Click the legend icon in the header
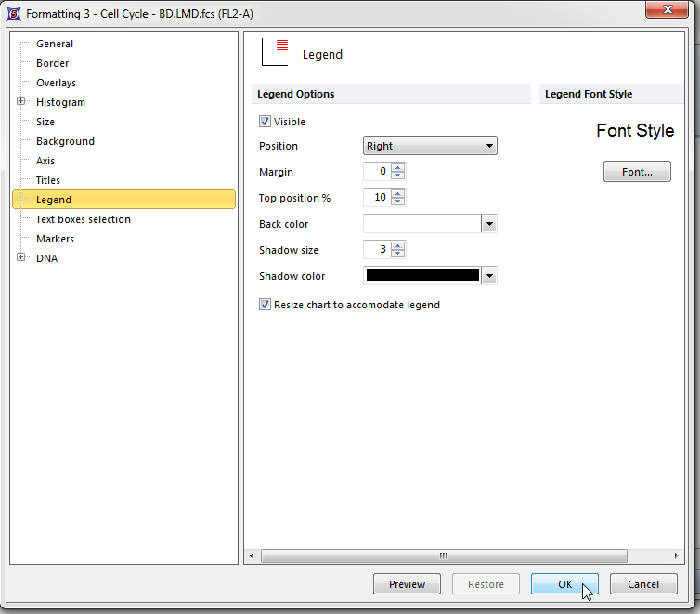This screenshot has width=700, height=614. 276,52
